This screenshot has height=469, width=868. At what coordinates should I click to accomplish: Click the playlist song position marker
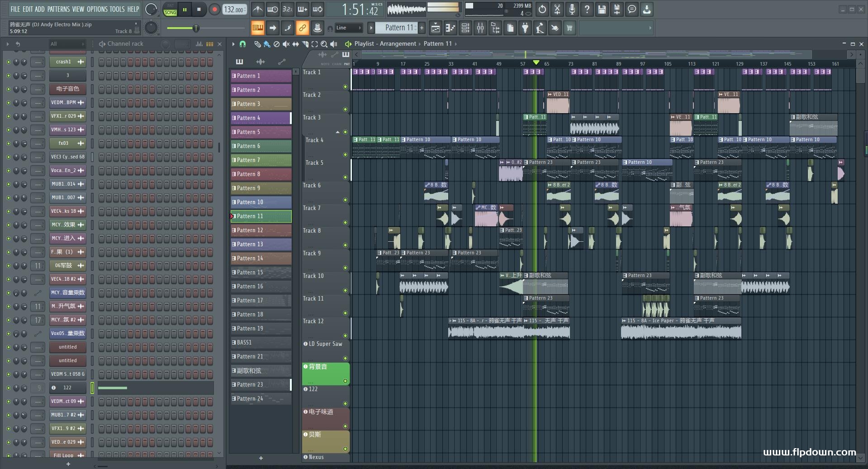pyautogui.click(x=536, y=62)
